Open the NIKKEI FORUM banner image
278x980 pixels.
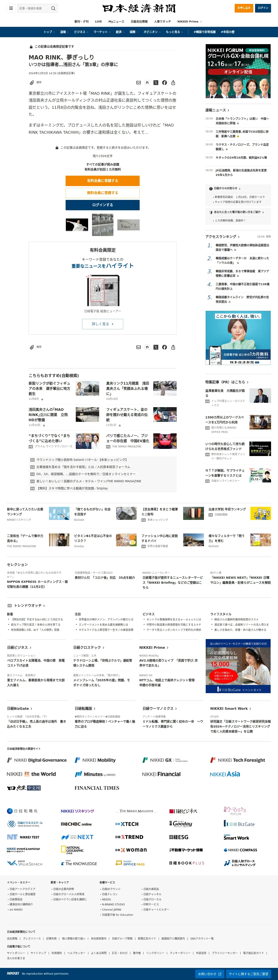(x=238, y=72)
